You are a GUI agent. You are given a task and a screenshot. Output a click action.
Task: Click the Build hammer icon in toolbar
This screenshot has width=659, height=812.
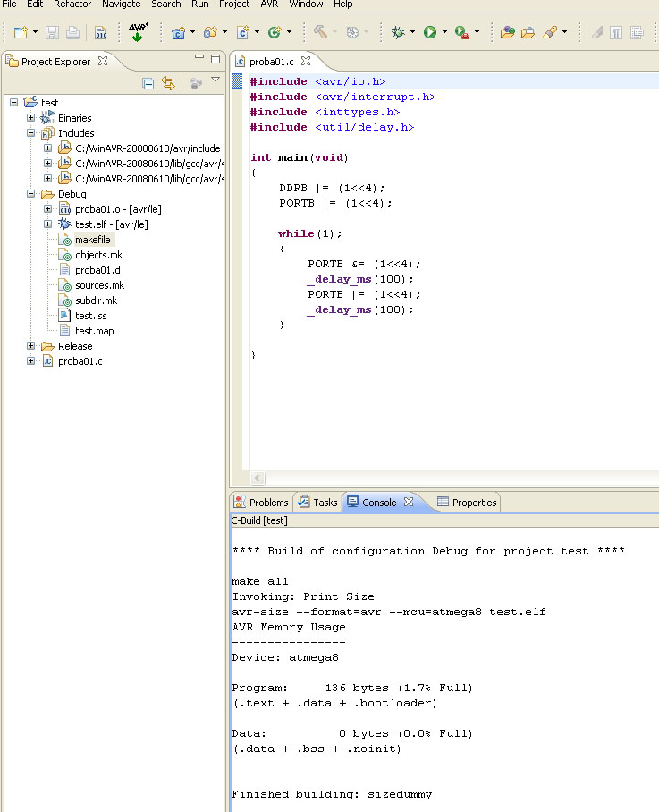(320, 32)
